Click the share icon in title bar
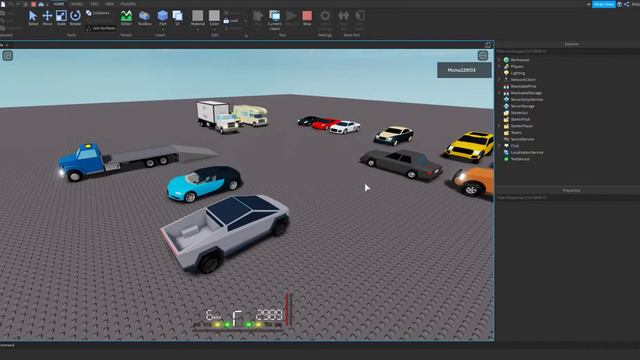Viewport: 640px width, 360px height. [627, 4]
